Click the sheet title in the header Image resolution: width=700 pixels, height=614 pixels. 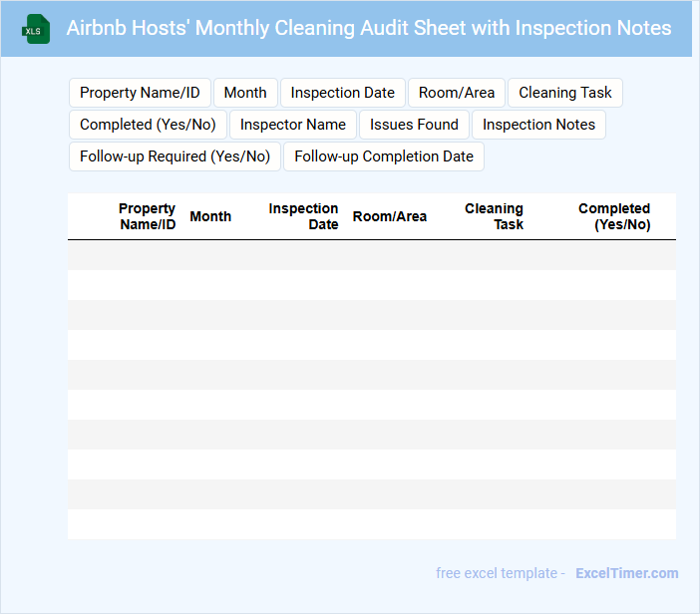pyautogui.click(x=369, y=28)
